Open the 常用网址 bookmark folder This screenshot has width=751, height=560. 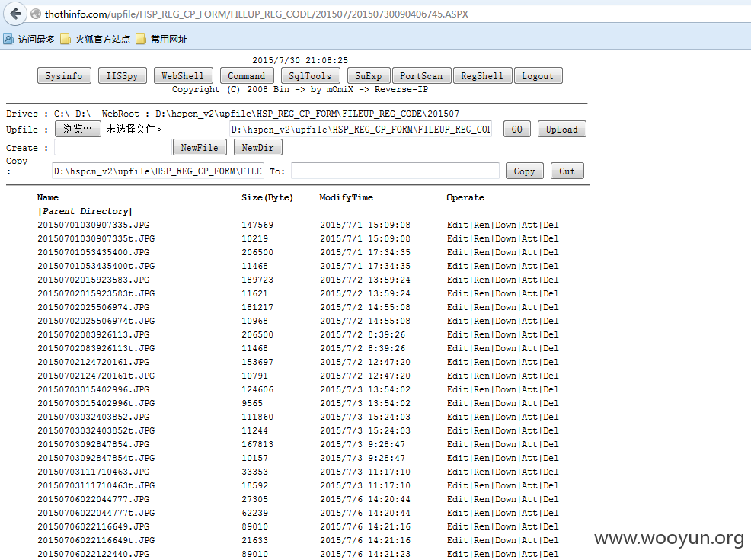click(x=161, y=40)
